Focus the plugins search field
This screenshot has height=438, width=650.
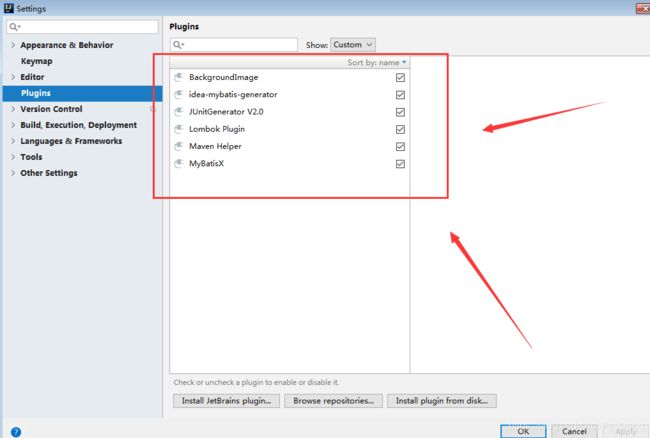pyautogui.click(x=234, y=45)
